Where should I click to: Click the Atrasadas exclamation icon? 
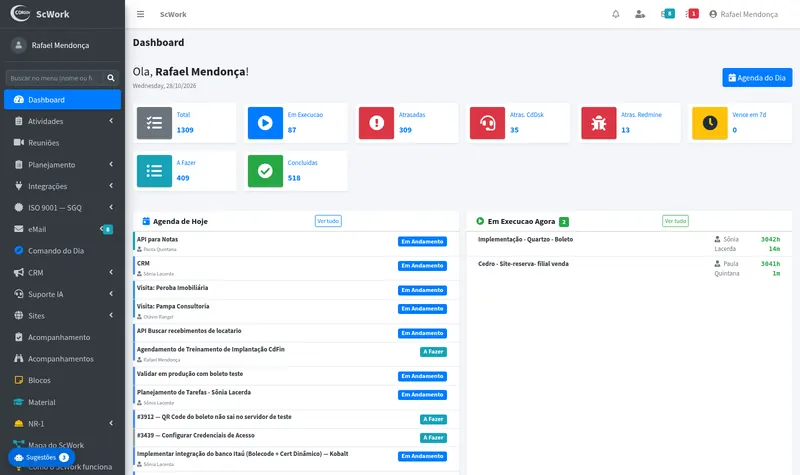377,123
